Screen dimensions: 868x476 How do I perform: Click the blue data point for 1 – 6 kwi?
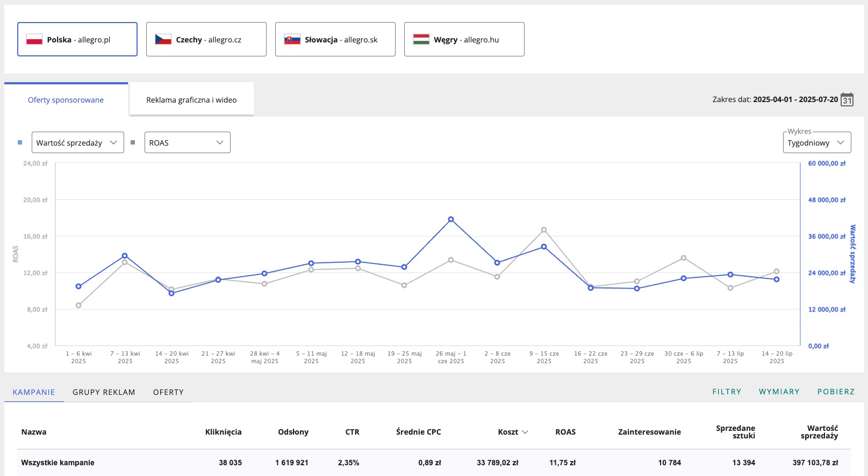pos(78,286)
